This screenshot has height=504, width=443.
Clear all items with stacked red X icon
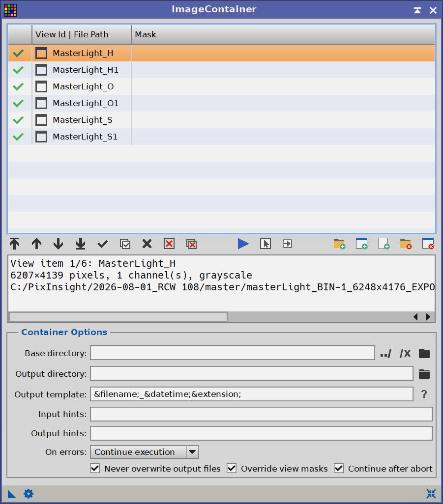[191, 244]
